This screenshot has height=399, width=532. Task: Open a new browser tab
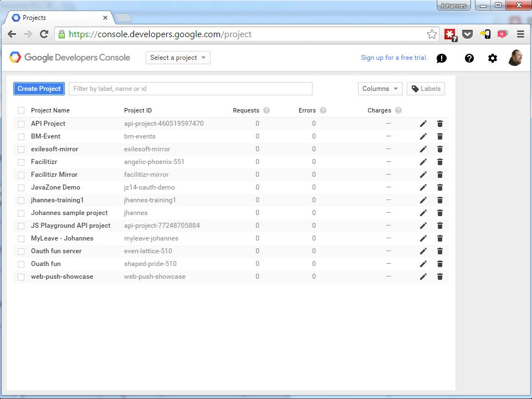[x=124, y=18]
